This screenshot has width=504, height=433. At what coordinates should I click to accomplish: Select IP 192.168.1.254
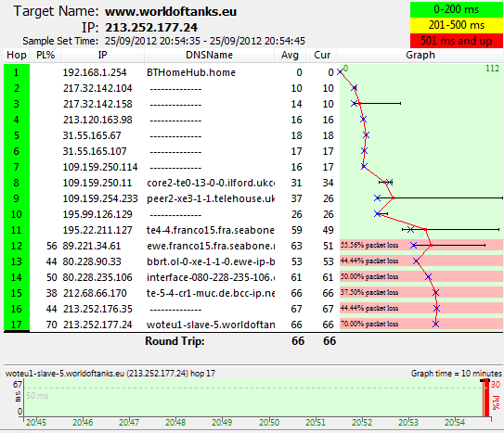95,72
